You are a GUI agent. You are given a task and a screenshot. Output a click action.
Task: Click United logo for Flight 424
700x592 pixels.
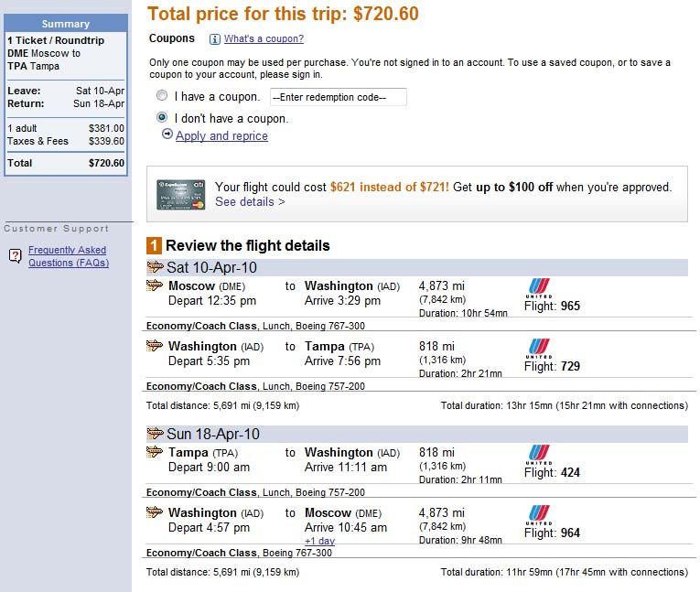539,455
